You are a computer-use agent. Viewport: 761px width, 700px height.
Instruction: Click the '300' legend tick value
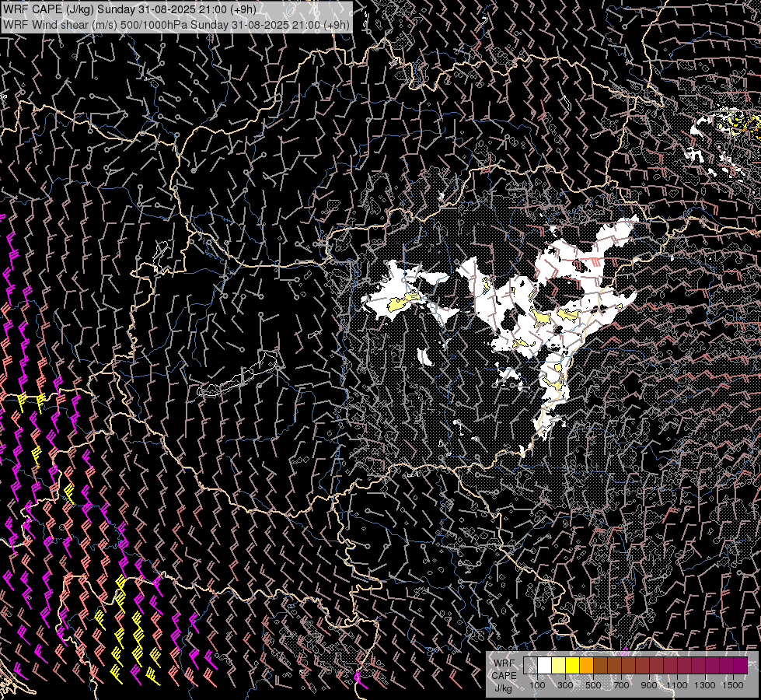(x=565, y=685)
